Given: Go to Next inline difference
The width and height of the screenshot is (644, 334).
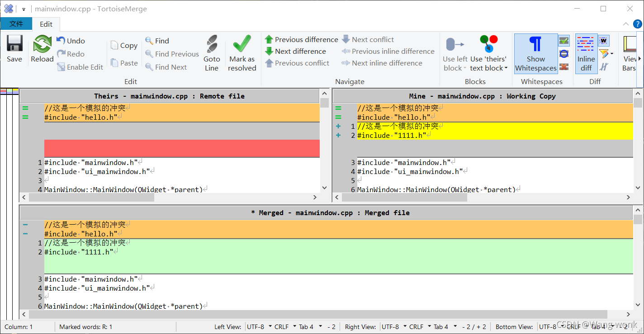Looking at the screenshot, I should pos(382,63).
